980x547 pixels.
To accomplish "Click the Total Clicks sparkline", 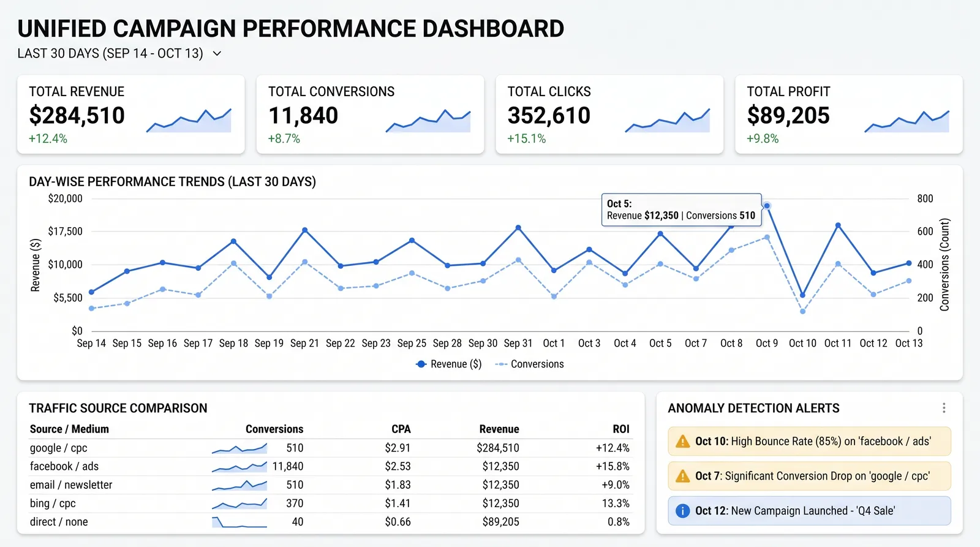I will point(668,121).
